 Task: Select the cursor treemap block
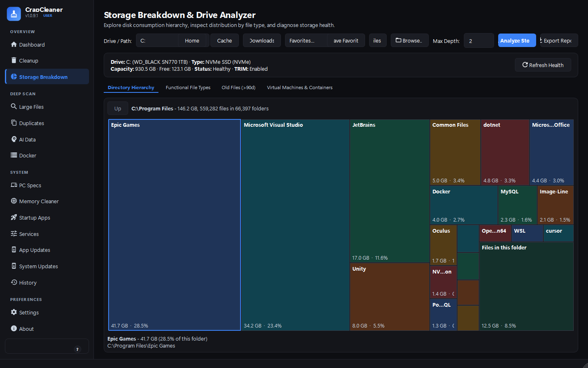coord(559,233)
